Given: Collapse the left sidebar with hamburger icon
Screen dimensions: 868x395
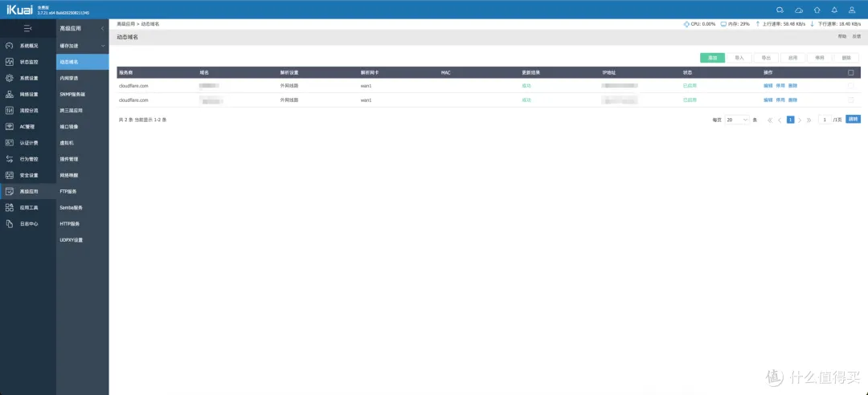Looking at the screenshot, I should tap(27, 29).
